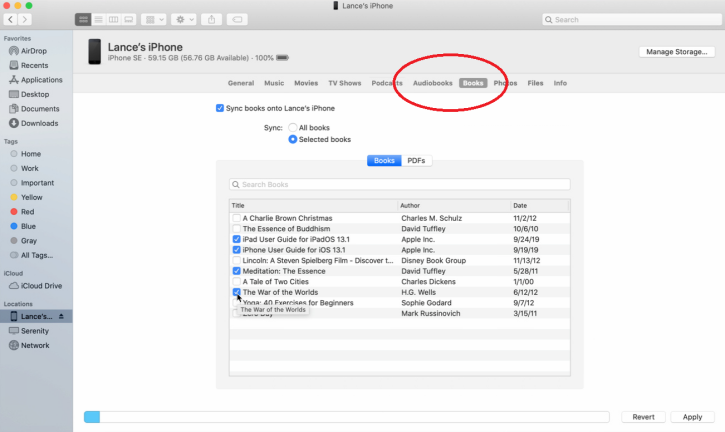Show the PDFs segment

416,160
